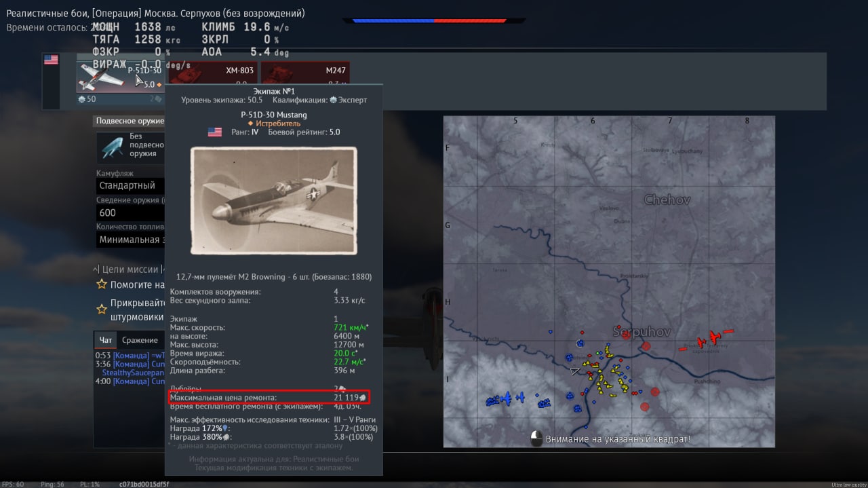Click map column header 7
This screenshot has width=868, height=488.
[669, 121]
